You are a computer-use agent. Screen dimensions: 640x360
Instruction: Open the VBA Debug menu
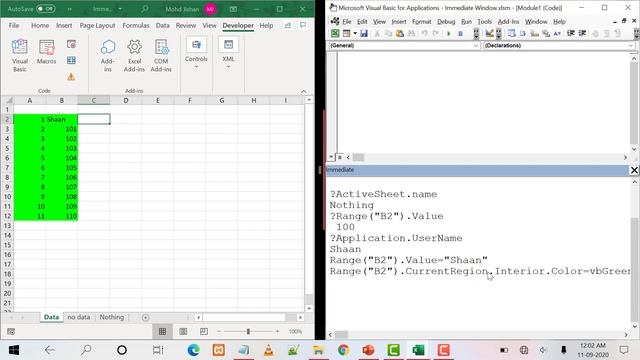[x=446, y=22]
